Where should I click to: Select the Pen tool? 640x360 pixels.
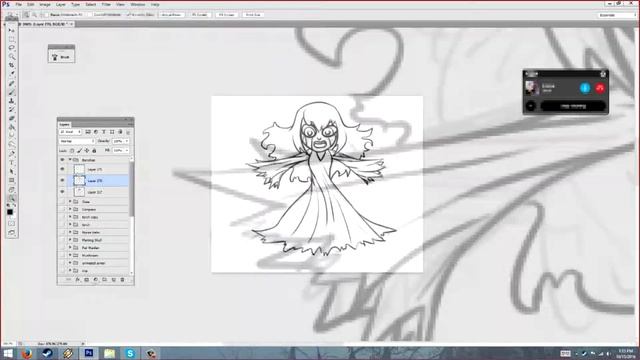click(11, 154)
